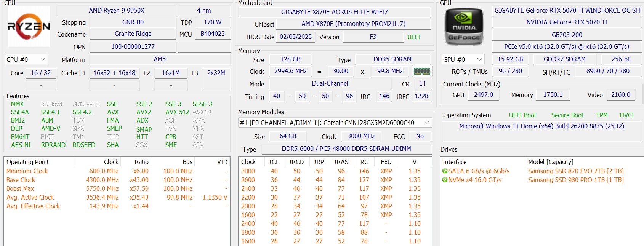Select the Boost Max operating point row

click(117, 188)
